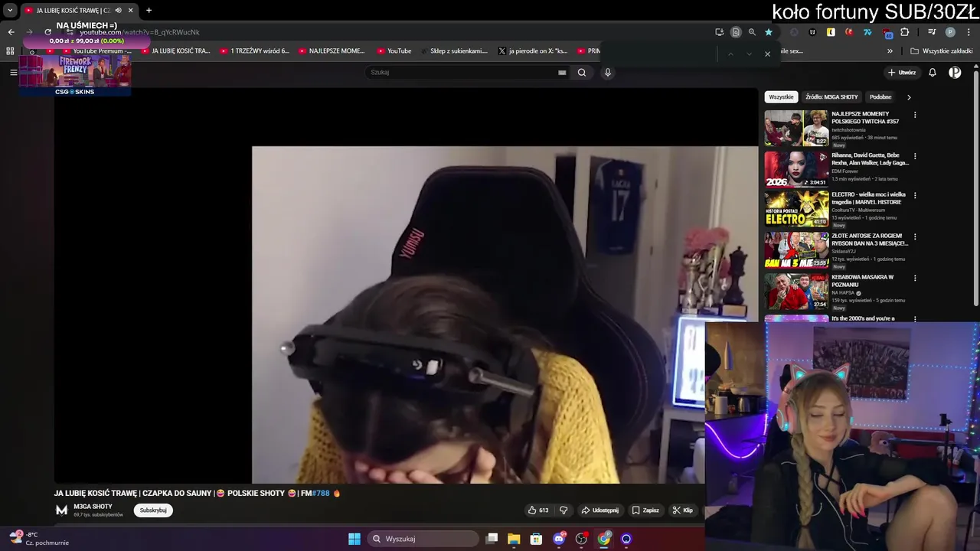Image resolution: width=980 pixels, height=551 pixels.
Task: Open the Windows Start menu
Action: tap(354, 539)
